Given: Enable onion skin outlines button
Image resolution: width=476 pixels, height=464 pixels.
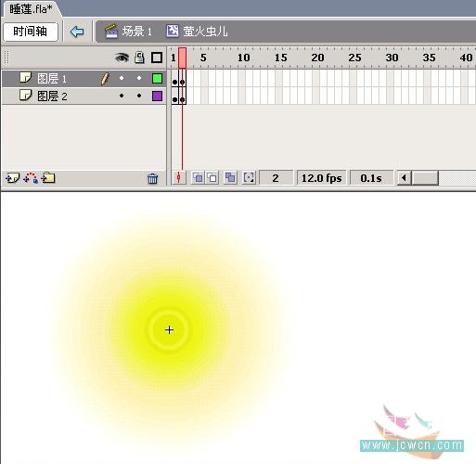Looking at the screenshot, I should (x=212, y=178).
